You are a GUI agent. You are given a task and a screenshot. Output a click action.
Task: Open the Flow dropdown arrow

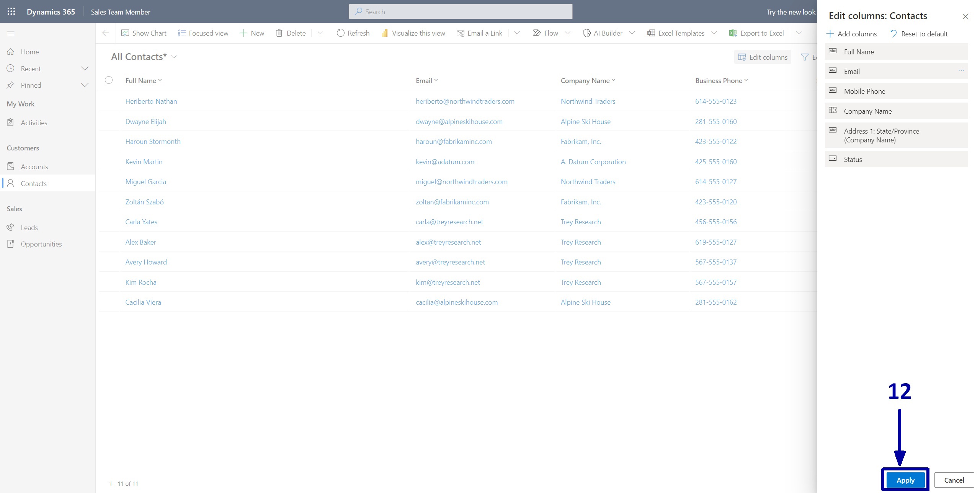[x=568, y=33]
